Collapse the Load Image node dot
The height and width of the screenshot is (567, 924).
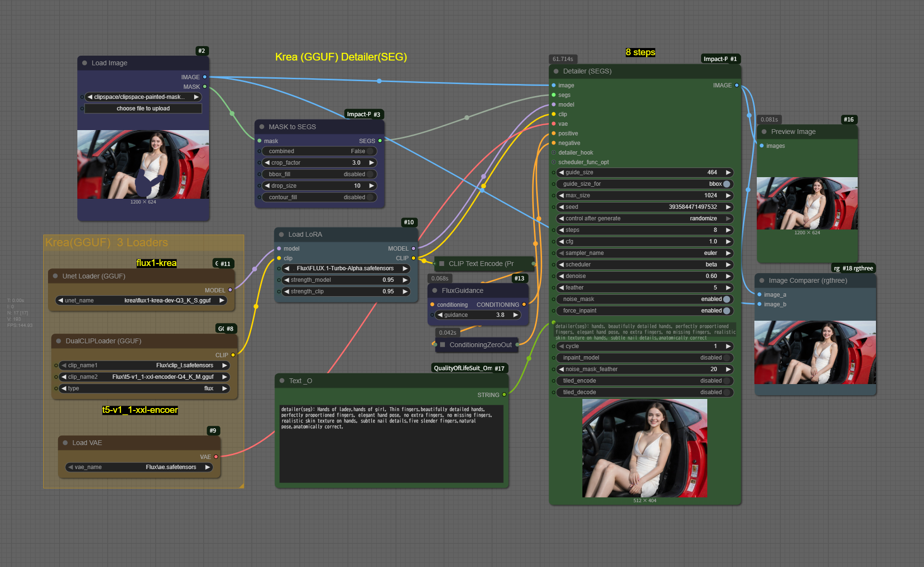click(x=85, y=63)
